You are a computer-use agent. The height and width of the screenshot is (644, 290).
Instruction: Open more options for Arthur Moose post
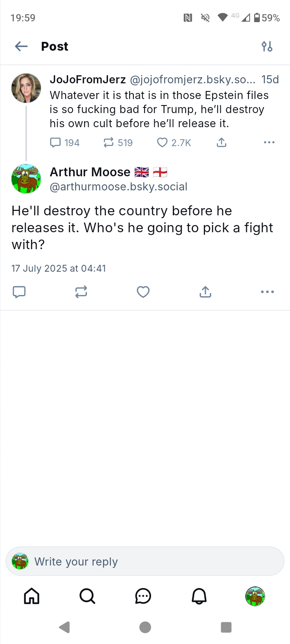[267, 292]
